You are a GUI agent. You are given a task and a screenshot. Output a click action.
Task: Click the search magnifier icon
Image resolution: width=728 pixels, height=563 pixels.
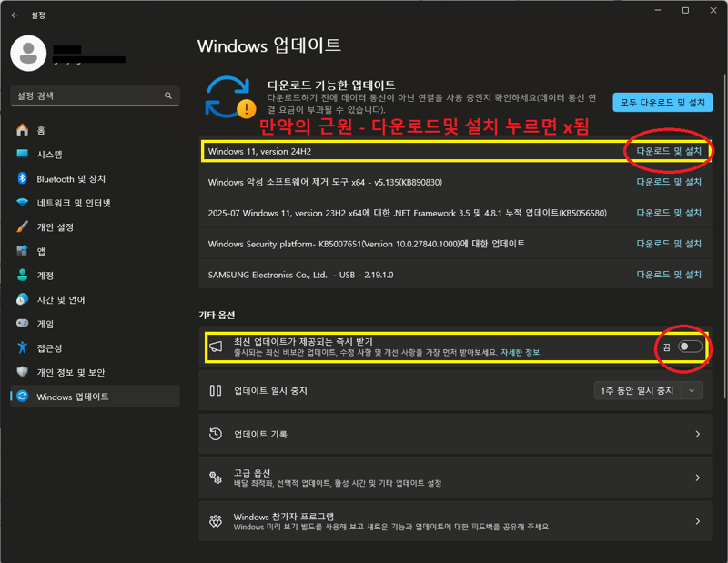[168, 96]
